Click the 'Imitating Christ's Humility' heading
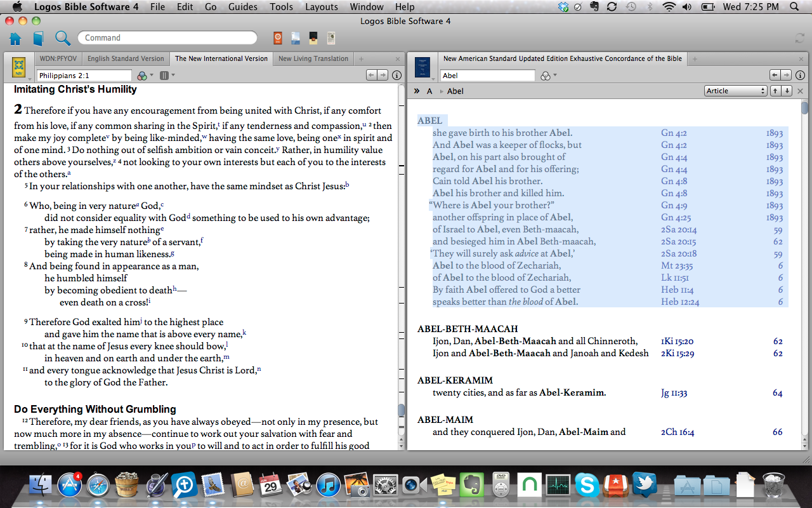 (x=75, y=90)
